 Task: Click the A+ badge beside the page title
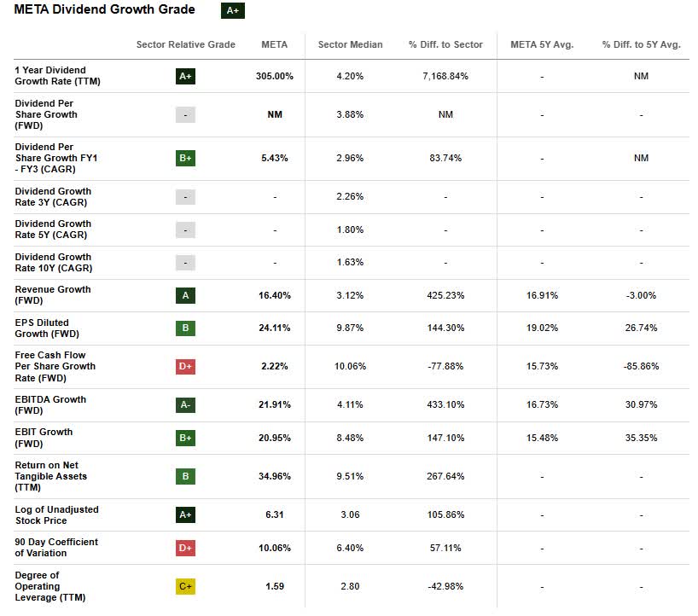pyautogui.click(x=232, y=11)
